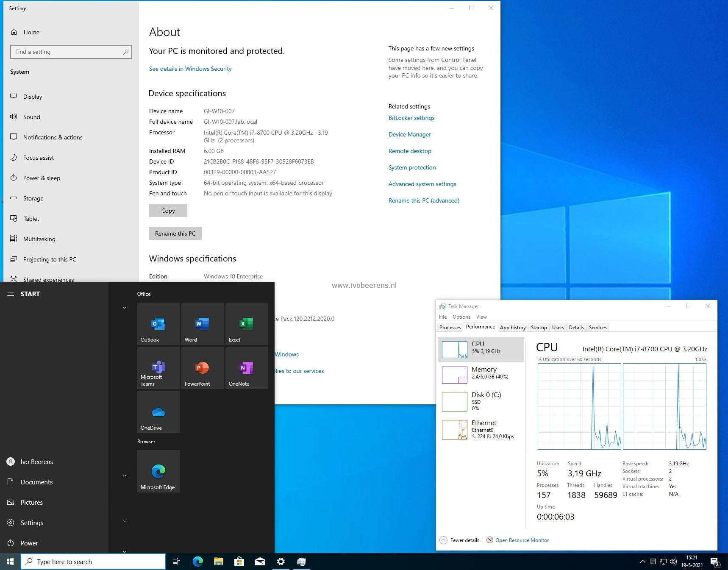Image resolution: width=728 pixels, height=570 pixels.
Task: Switch to the Services tab
Action: 597,327
